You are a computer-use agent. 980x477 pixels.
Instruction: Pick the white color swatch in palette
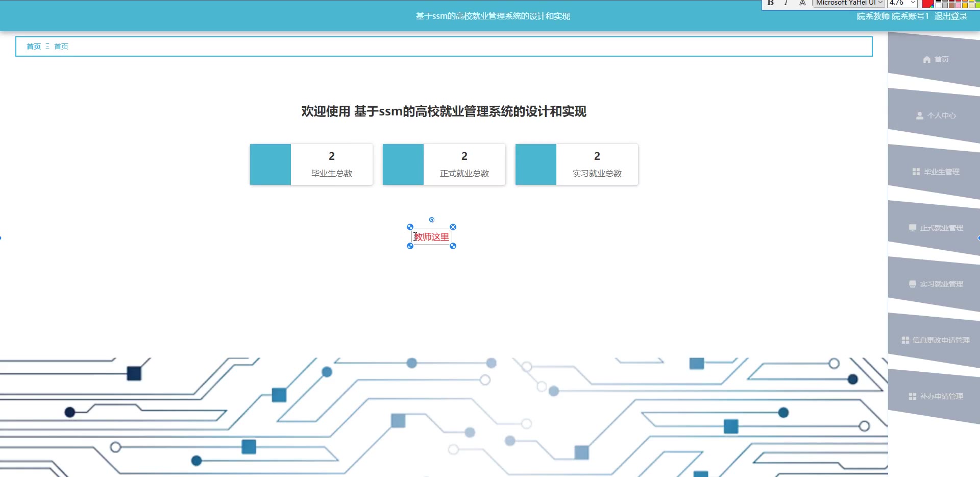(x=938, y=5)
